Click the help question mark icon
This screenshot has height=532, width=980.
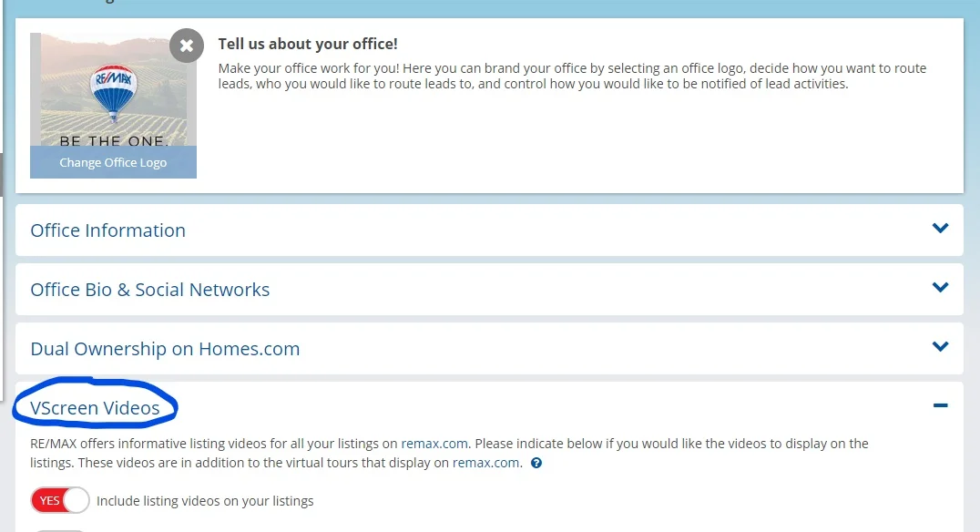click(x=536, y=464)
